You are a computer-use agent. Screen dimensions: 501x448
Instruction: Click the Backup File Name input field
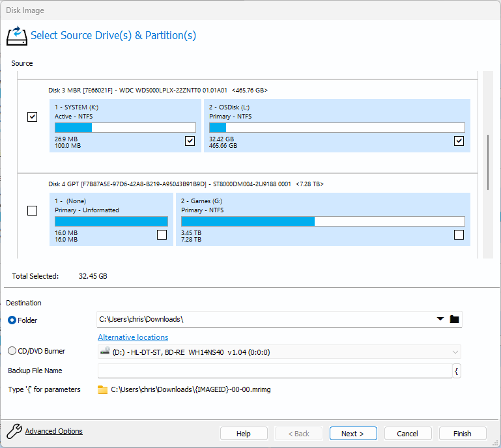pyautogui.click(x=274, y=371)
